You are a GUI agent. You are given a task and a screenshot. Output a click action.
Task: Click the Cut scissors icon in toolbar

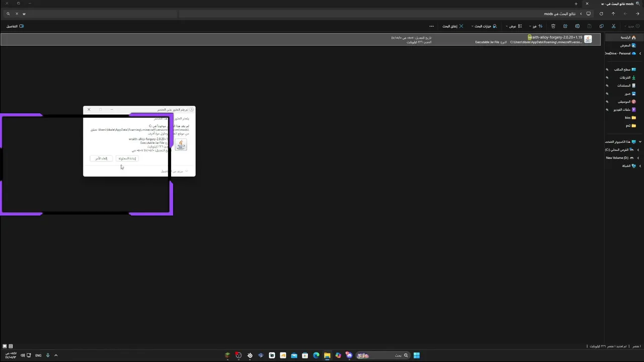pyautogui.click(x=613, y=26)
